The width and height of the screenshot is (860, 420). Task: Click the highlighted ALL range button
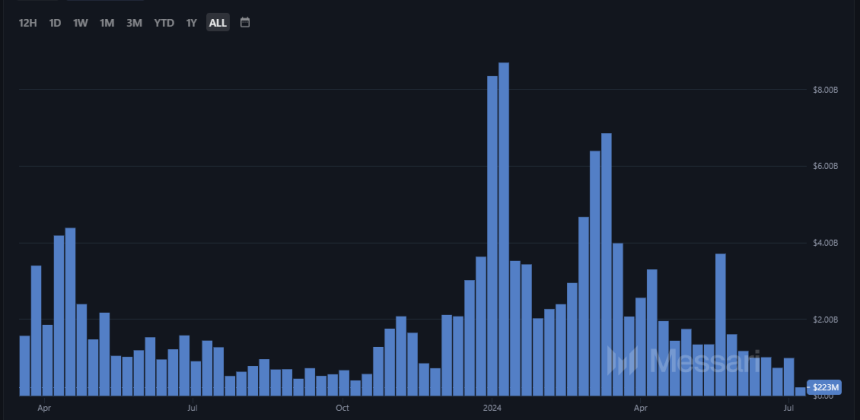click(218, 23)
